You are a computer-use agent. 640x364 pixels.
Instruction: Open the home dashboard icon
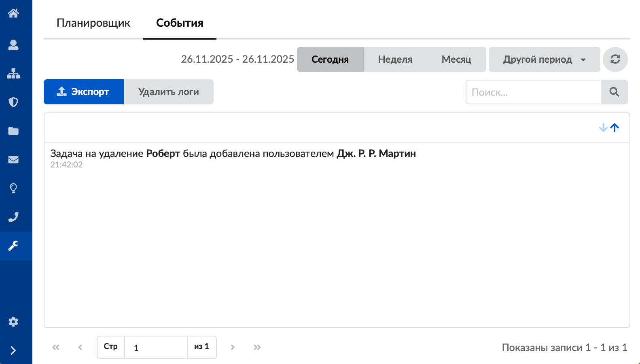13,13
